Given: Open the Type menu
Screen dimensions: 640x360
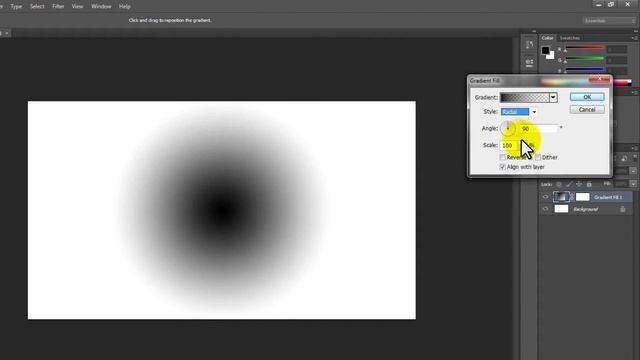Looking at the screenshot, I should (16, 7).
